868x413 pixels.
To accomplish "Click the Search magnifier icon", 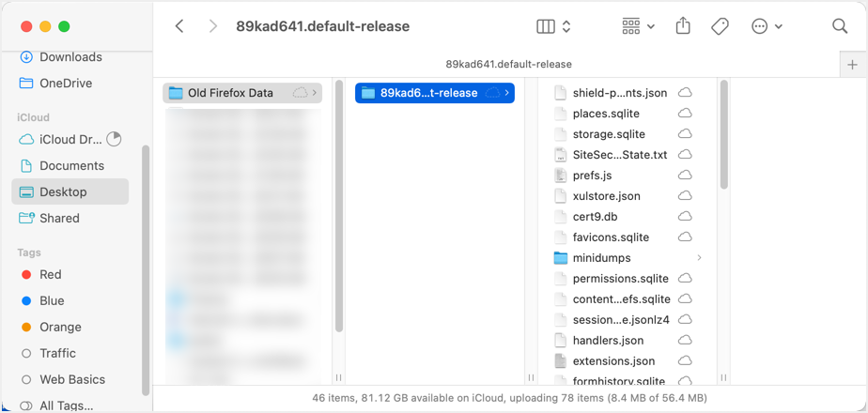I will (x=840, y=26).
